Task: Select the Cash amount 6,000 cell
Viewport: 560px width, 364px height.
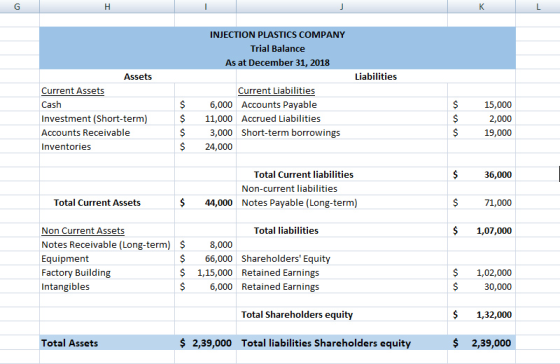Action: click(x=205, y=105)
